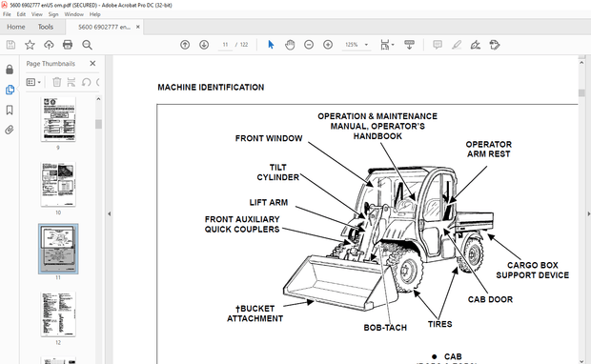Expand the right tools pane arrow
Viewport: 591px width, 364px height.
click(x=588, y=213)
